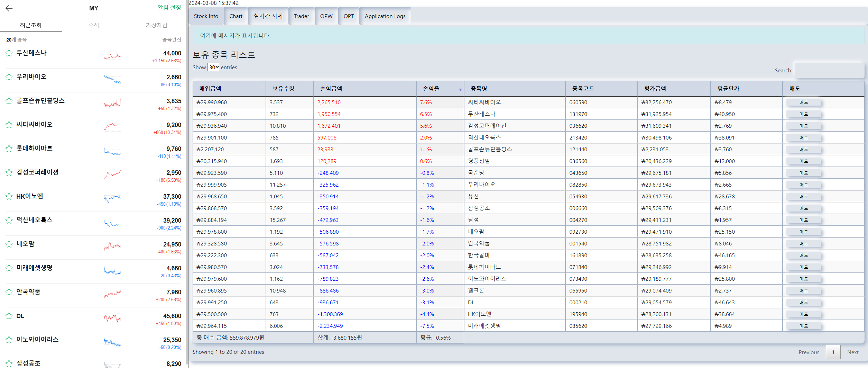Click the 합계: -3,680,155원 total cell
The height and width of the screenshot is (368, 868).
(365, 338)
